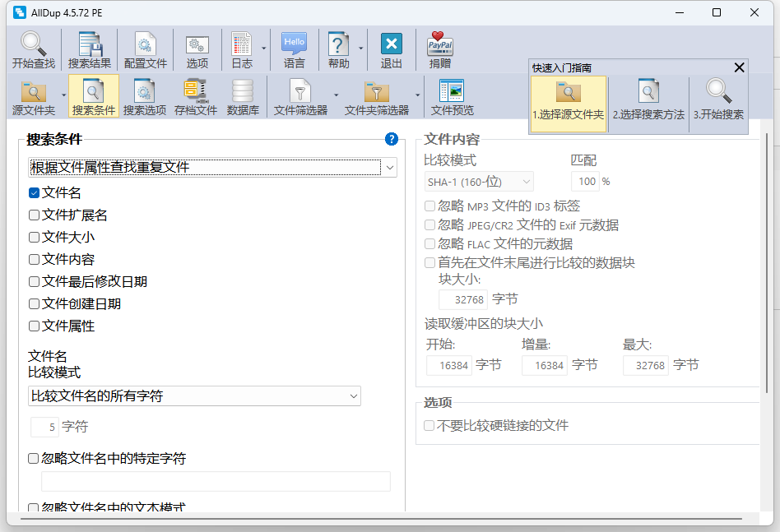Switch to the 源文件夹 tab

click(x=34, y=97)
